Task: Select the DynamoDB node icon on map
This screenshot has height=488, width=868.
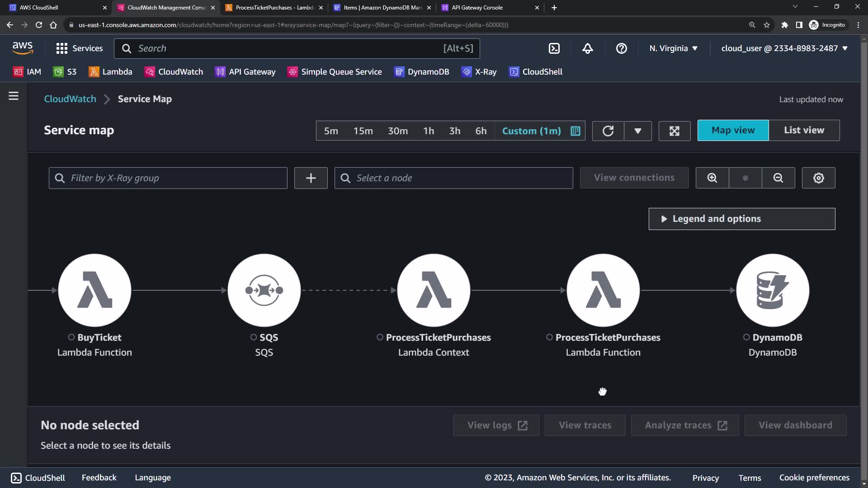Action: click(x=773, y=290)
